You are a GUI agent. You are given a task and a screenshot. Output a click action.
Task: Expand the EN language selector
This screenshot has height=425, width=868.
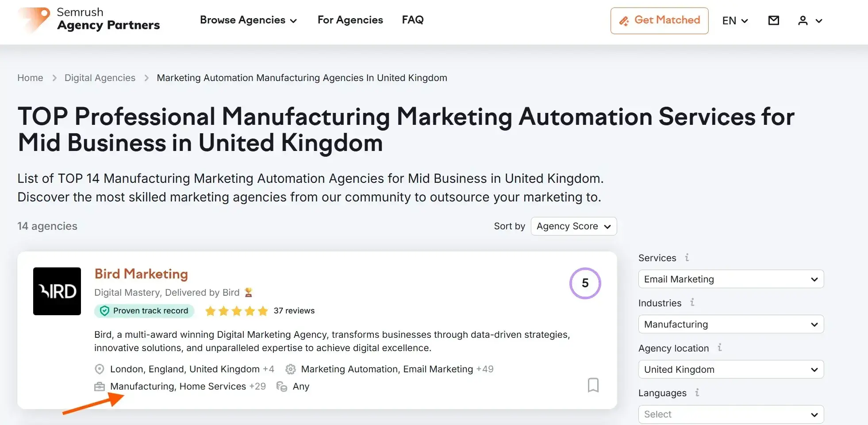[x=734, y=20]
